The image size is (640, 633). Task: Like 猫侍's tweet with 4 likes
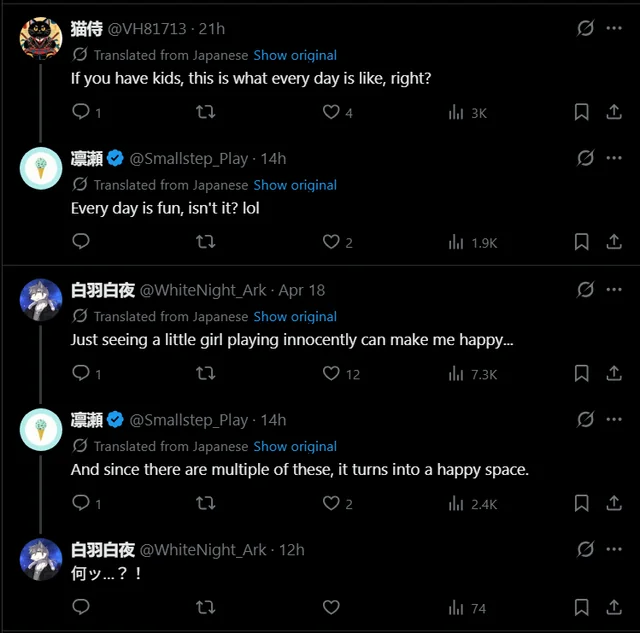pyautogui.click(x=331, y=112)
